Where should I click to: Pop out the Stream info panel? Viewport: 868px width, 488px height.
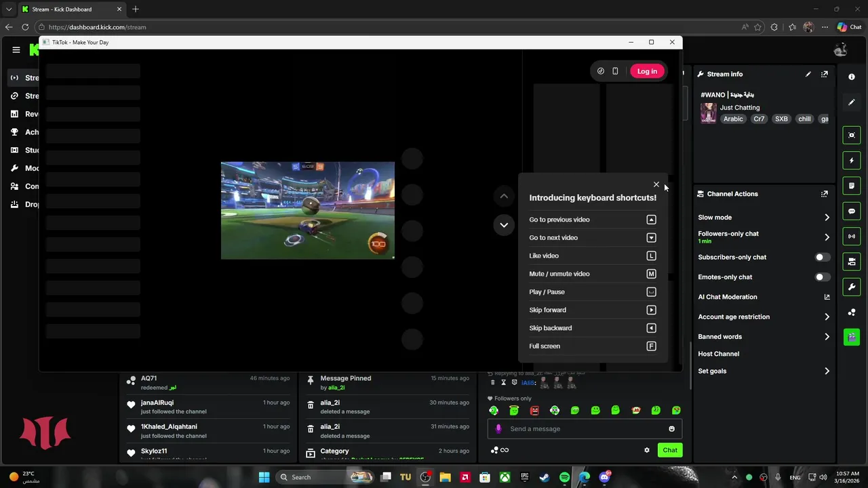point(825,74)
